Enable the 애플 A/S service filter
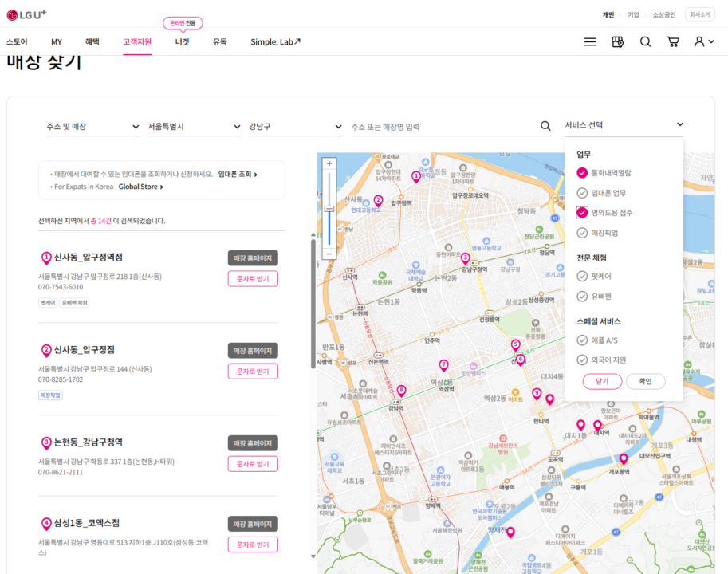Image resolution: width=728 pixels, height=574 pixels. [597, 340]
